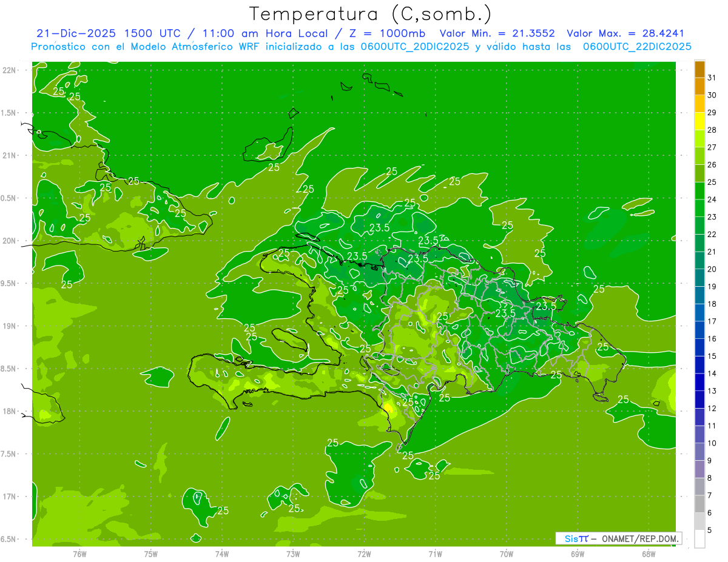Click the color scale value "15"
This screenshot has width=728, height=562.
712,356
